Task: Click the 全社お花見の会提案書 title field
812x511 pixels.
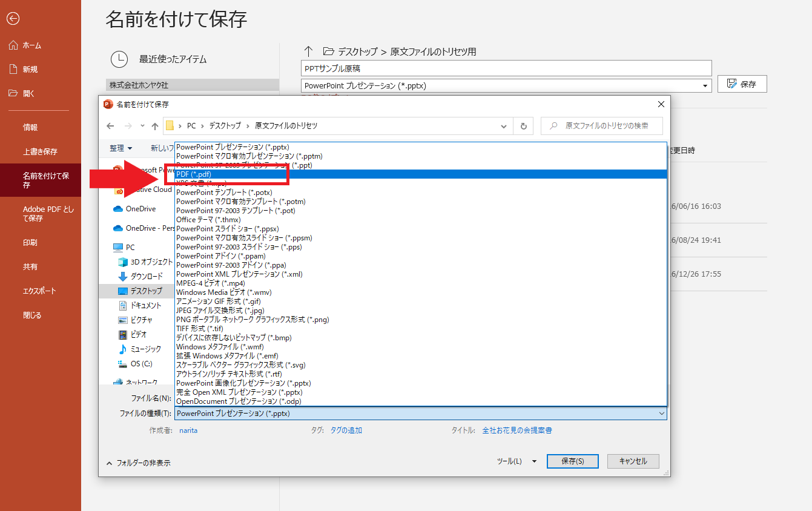Action: [517, 430]
